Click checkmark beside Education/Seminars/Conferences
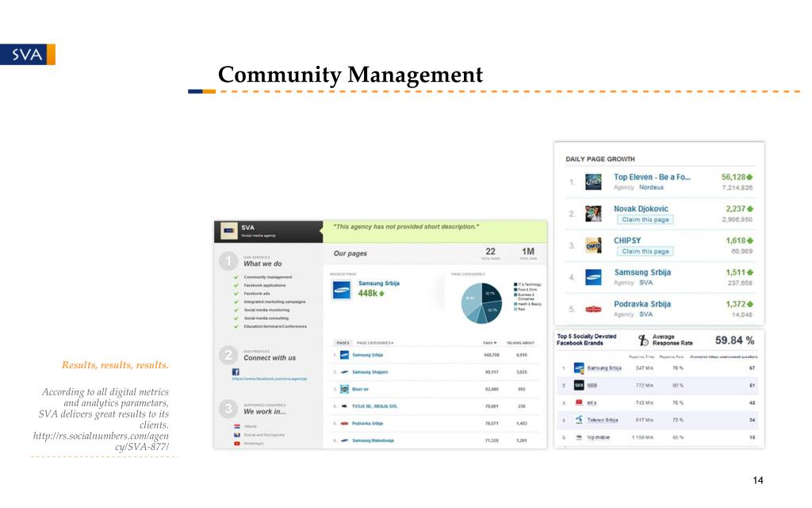 (236, 326)
